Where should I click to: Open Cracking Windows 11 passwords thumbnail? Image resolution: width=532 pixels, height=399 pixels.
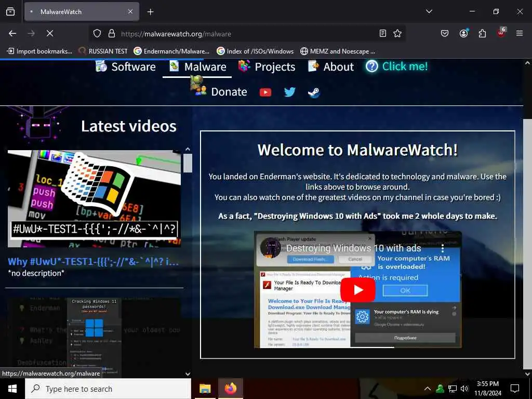pyautogui.click(x=94, y=338)
